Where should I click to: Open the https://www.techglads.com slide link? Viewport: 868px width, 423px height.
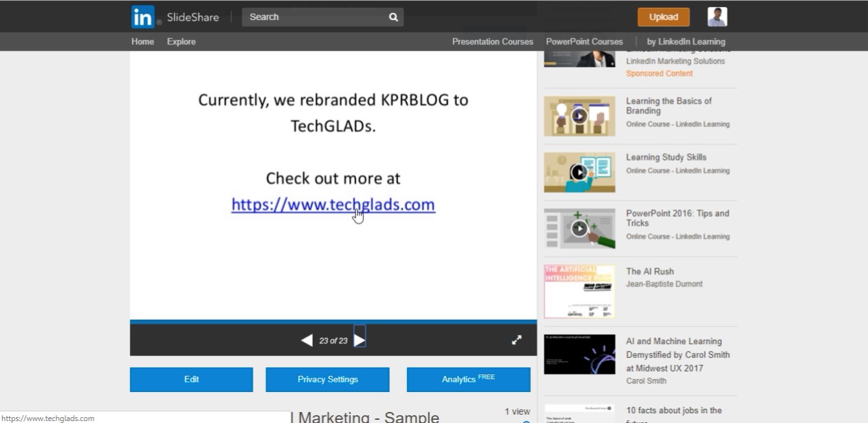click(x=333, y=205)
